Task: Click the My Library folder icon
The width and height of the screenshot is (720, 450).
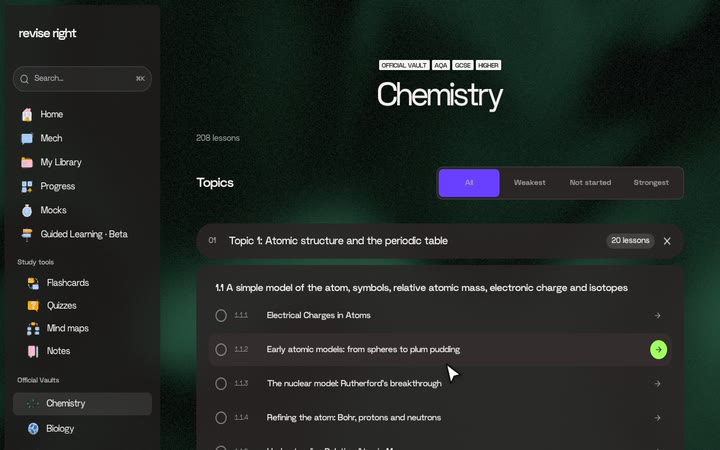Action: point(27,162)
